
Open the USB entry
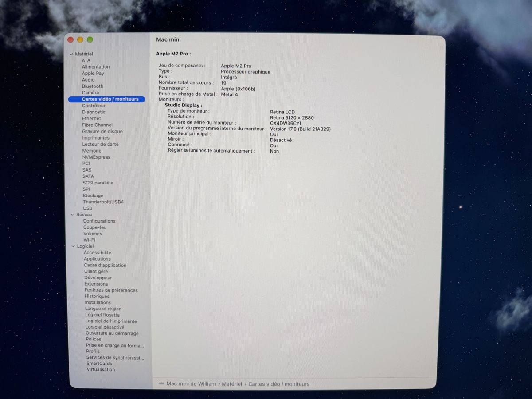(88, 208)
